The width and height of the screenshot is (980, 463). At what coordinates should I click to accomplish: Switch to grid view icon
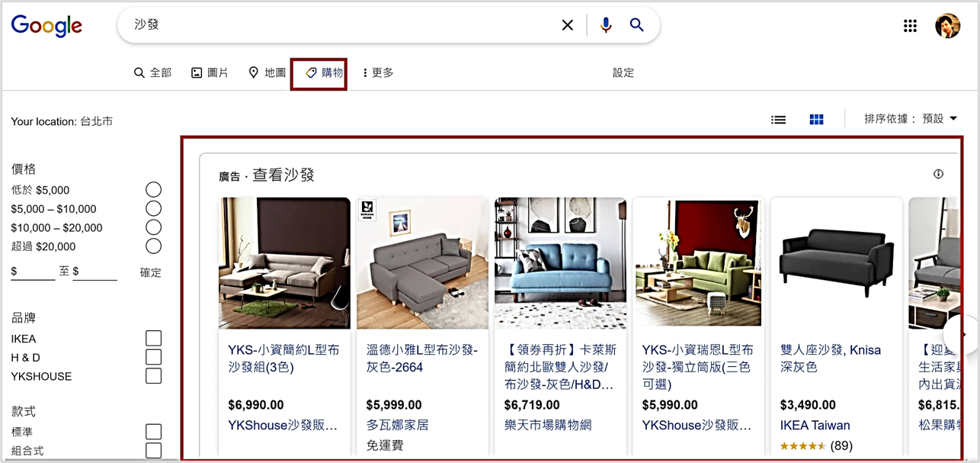pos(816,120)
